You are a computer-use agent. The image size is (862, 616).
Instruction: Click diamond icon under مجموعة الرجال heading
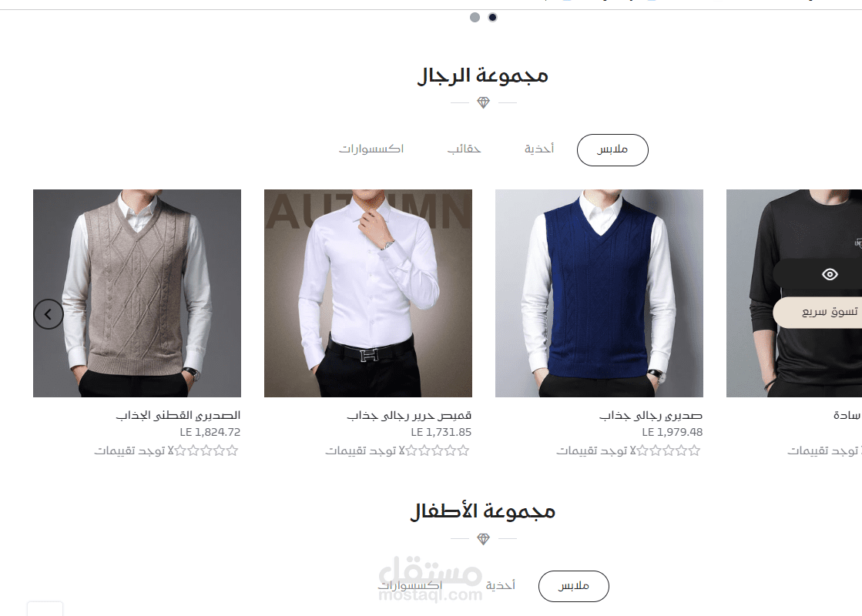483,102
